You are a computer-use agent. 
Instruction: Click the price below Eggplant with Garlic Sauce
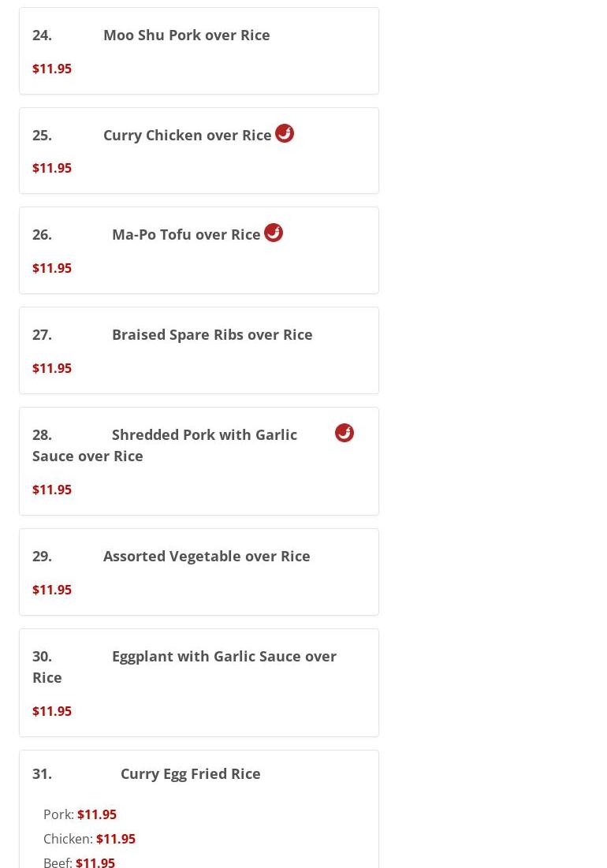52,711
